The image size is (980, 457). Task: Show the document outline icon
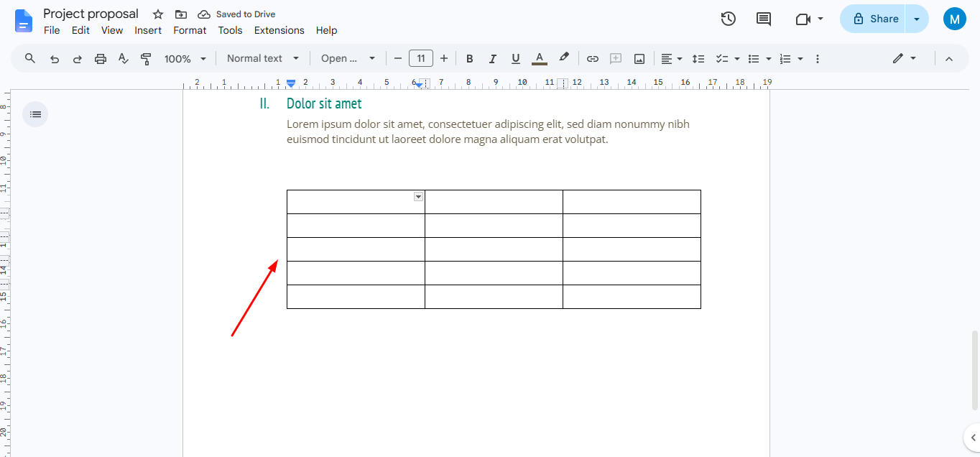point(35,114)
